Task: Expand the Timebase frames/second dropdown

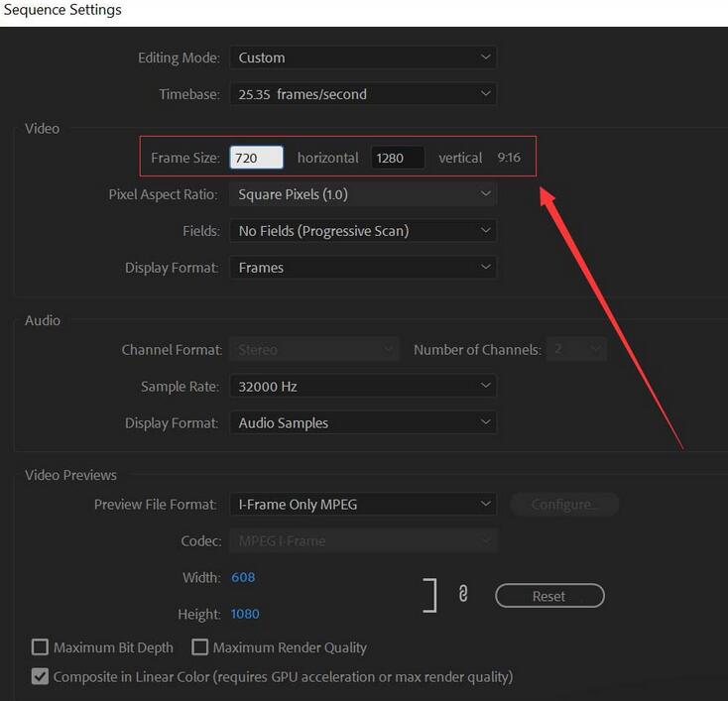Action: [x=362, y=94]
